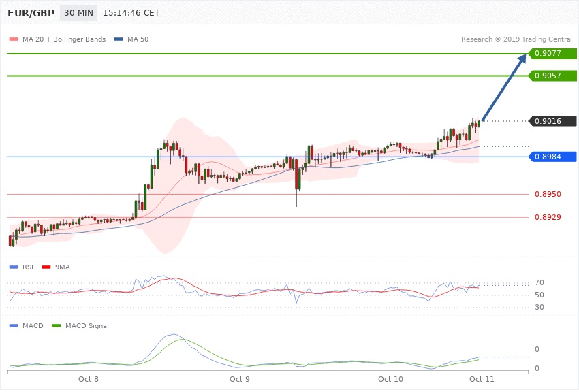Click the EUR/GBP pair title
Screen dimensions: 579x392
(x=31, y=14)
